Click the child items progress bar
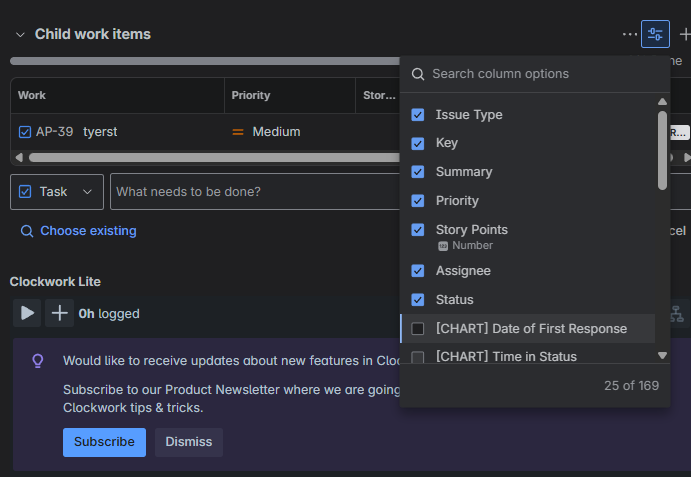The width and height of the screenshot is (691, 477). pyautogui.click(x=205, y=61)
